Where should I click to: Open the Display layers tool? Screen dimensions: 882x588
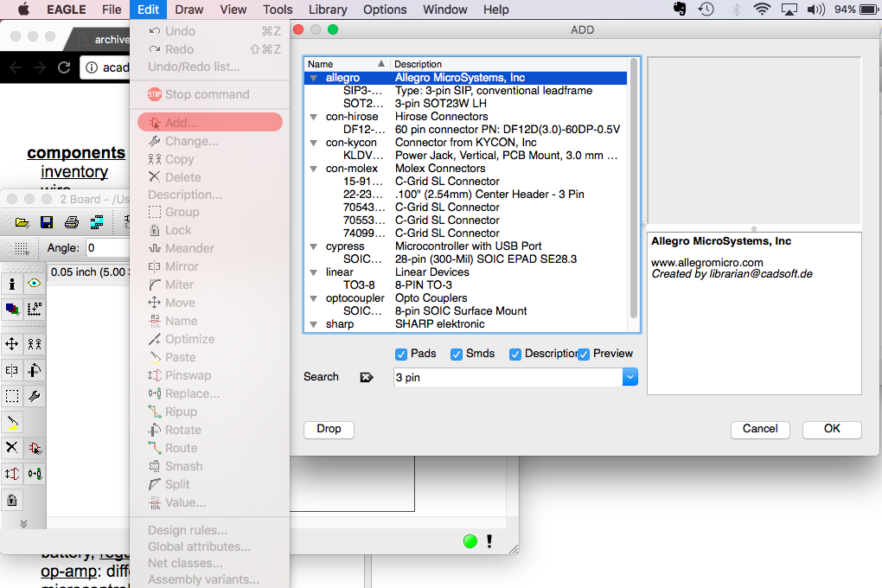point(12,309)
